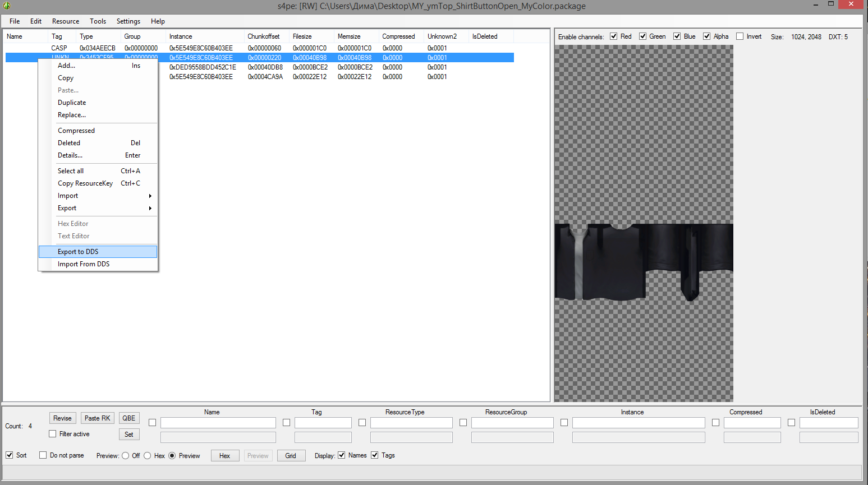Disable the Alpha channel checkbox

(x=707, y=36)
